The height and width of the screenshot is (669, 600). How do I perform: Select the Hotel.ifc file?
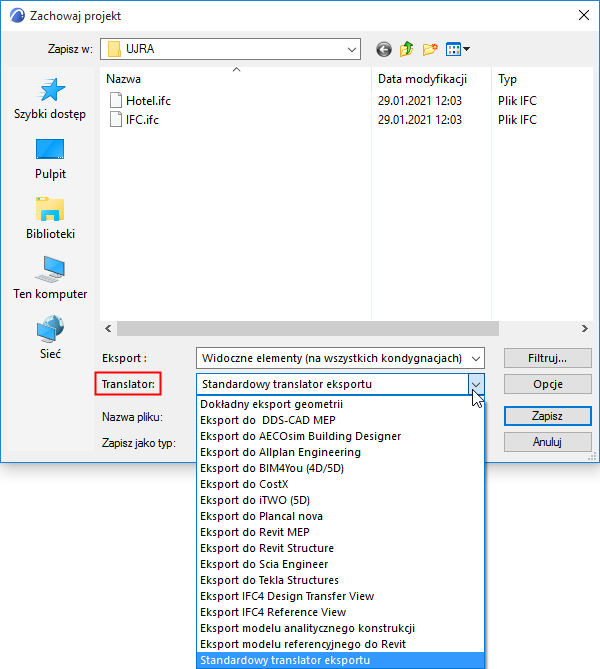pyautogui.click(x=141, y=101)
